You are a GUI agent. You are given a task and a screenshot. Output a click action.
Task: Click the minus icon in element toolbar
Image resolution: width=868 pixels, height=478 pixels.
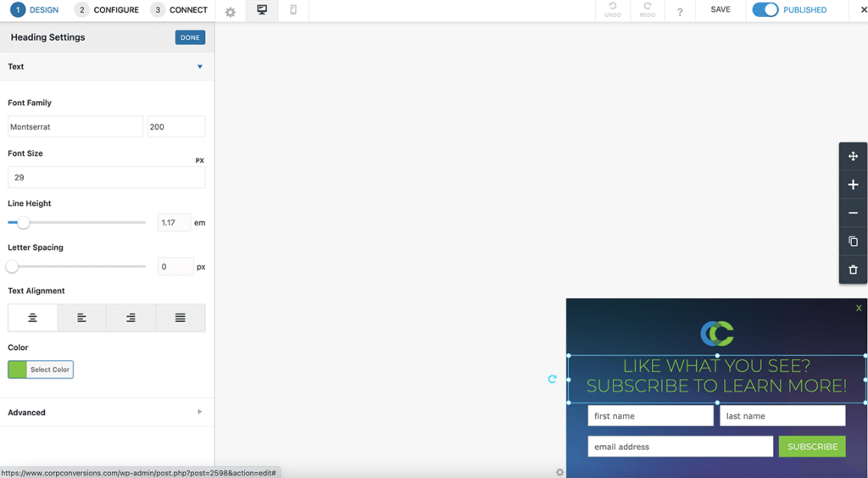(853, 213)
